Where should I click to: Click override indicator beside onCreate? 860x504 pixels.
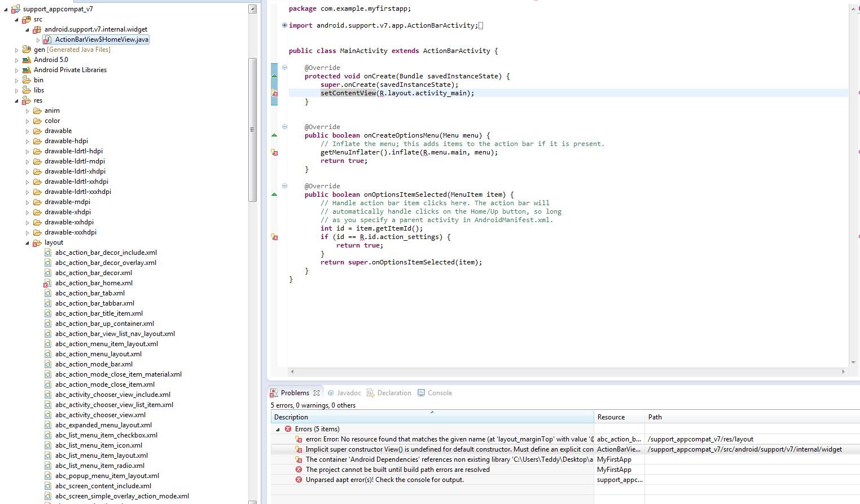tap(274, 76)
